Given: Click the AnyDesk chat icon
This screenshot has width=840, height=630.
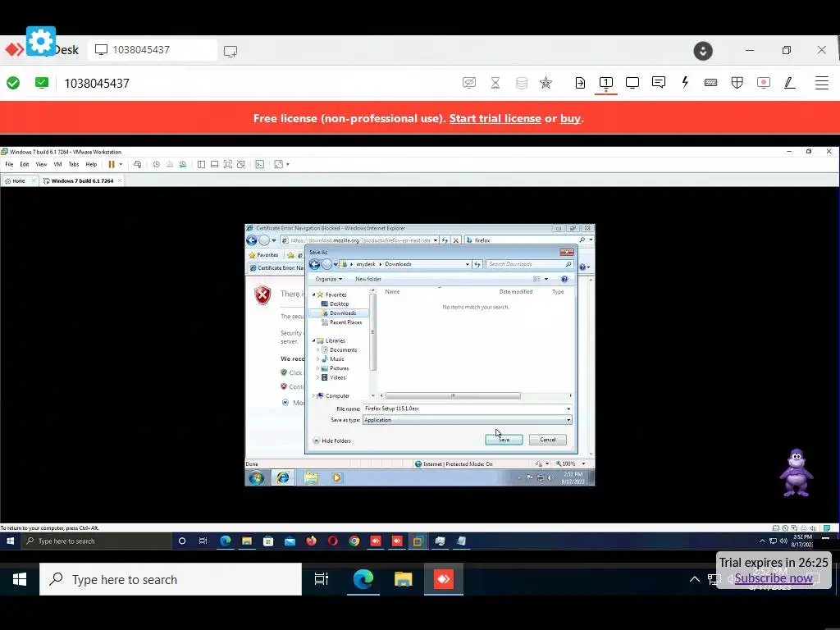Looking at the screenshot, I should 659,83.
